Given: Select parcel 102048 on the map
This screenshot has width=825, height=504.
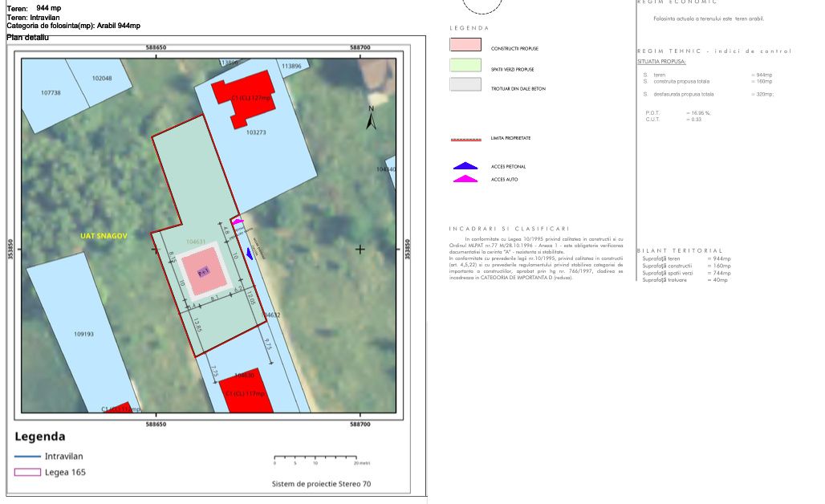Looking at the screenshot, I should 101,79.
